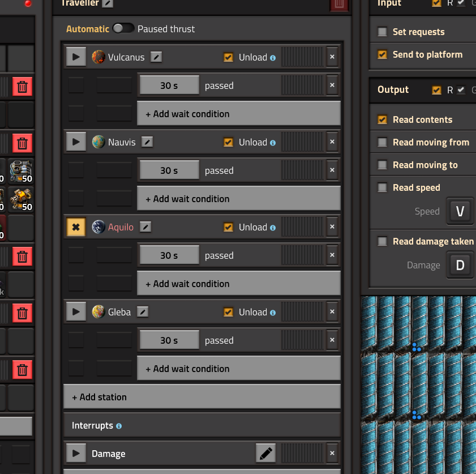Toggle Input red wire R checkbox
The height and width of the screenshot is (474, 476).
pos(436,3)
